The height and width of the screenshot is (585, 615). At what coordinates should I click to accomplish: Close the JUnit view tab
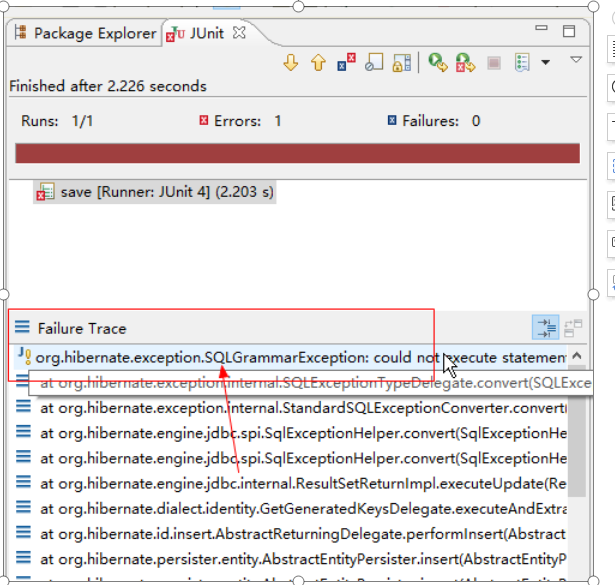point(239,33)
